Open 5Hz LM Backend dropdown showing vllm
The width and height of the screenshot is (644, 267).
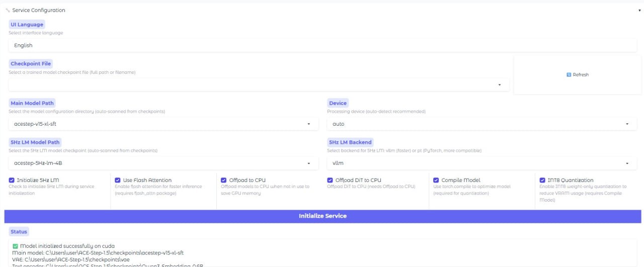click(x=482, y=163)
